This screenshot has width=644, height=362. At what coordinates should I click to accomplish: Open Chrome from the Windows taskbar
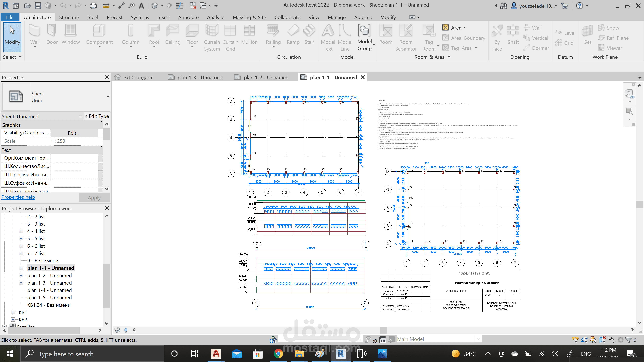(x=278, y=354)
